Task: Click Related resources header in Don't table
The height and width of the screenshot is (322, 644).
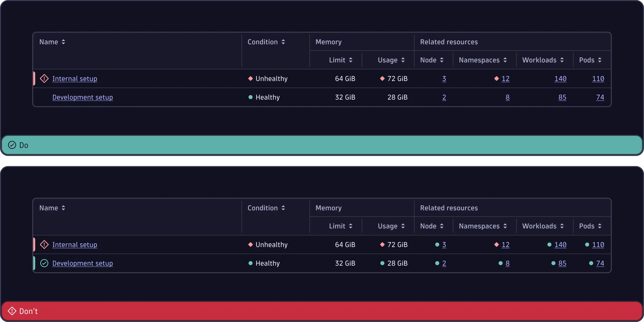Action: pyautogui.click(x=449, y=208)
